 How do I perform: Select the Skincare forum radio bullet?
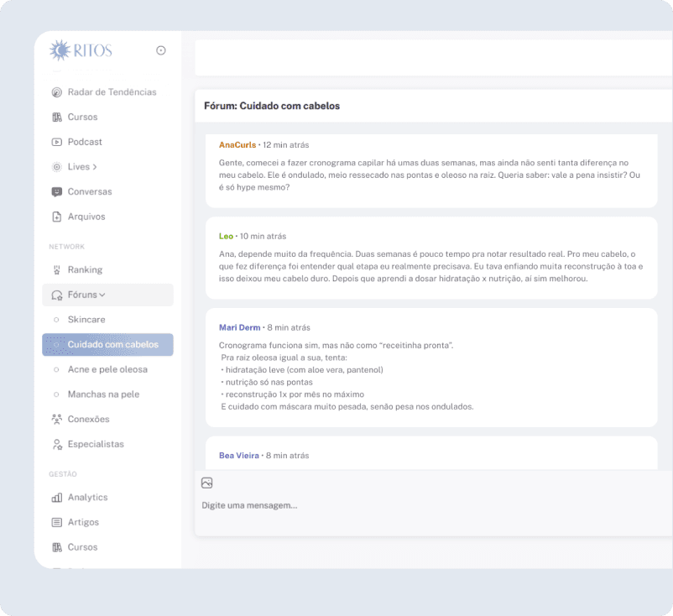[x=56, y=320]
